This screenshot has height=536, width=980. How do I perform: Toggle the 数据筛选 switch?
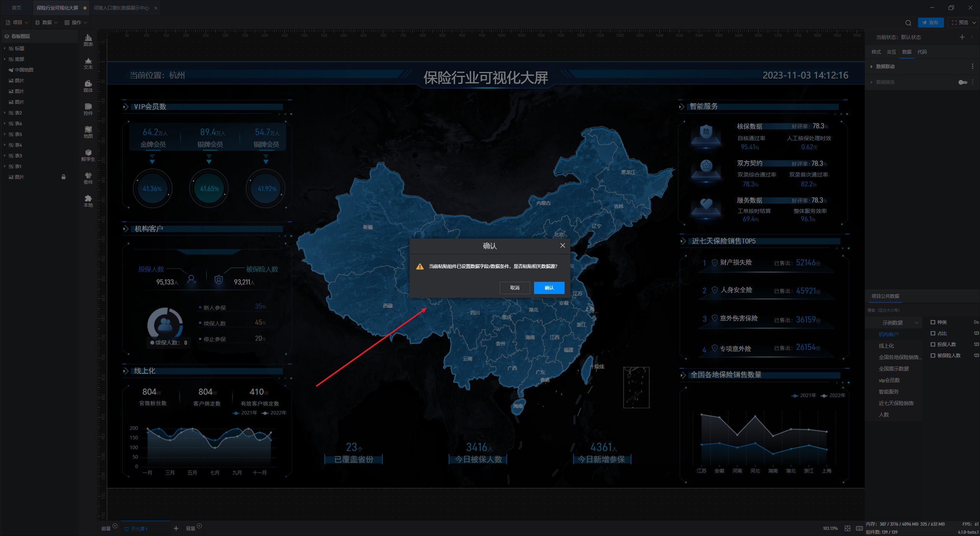point(962,82)
